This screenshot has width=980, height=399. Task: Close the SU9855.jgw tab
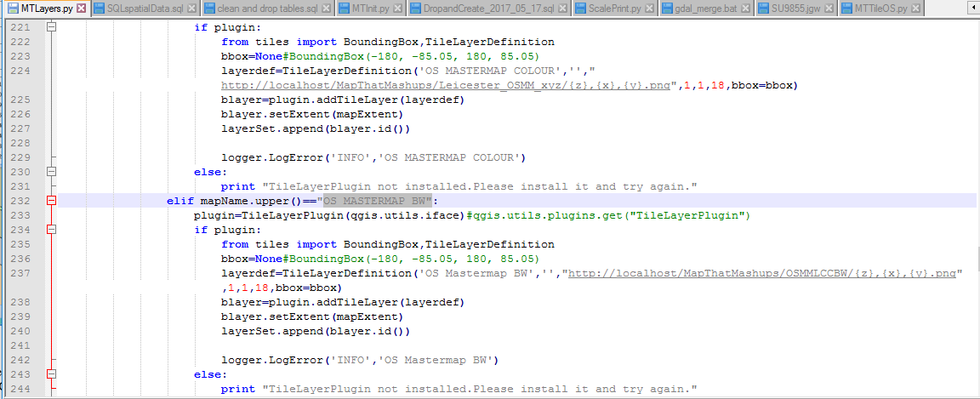pyautogui.click(x=829, y=9)
